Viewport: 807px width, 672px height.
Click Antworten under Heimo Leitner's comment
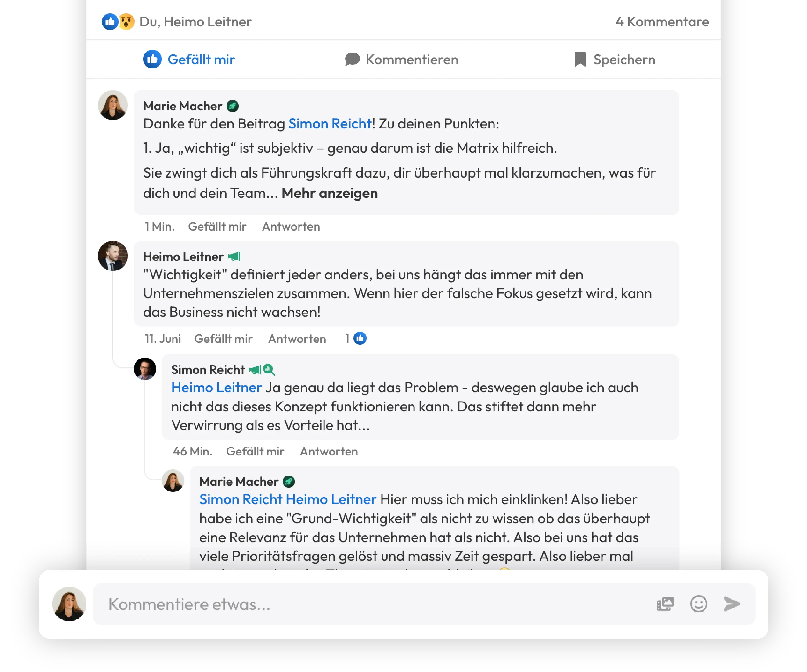click(297, 339)
